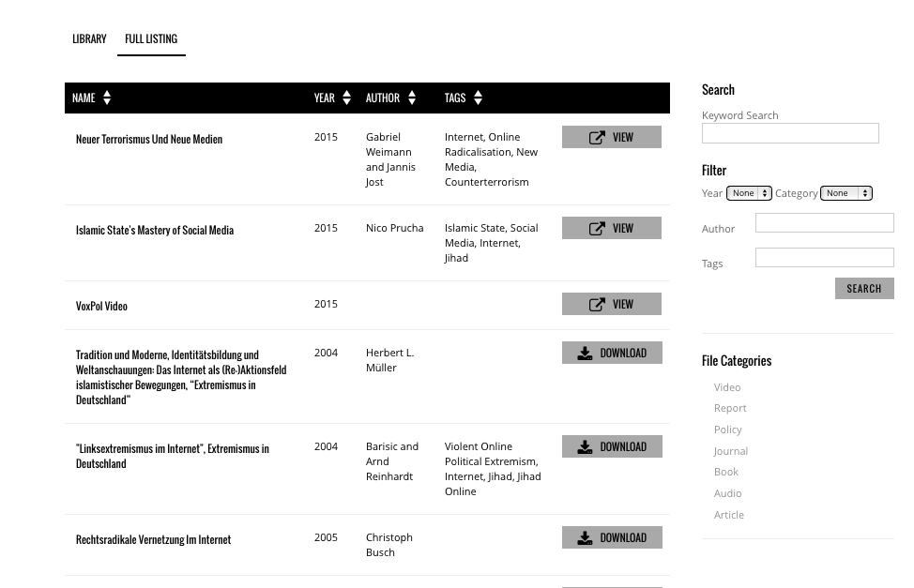Viewport: 914px width, 588px height.
Task: Open the Video file category
Action: pyautogui.click(x=727, y=387)
